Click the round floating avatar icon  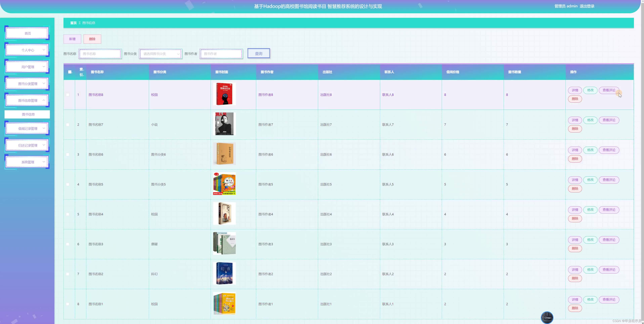547,317
